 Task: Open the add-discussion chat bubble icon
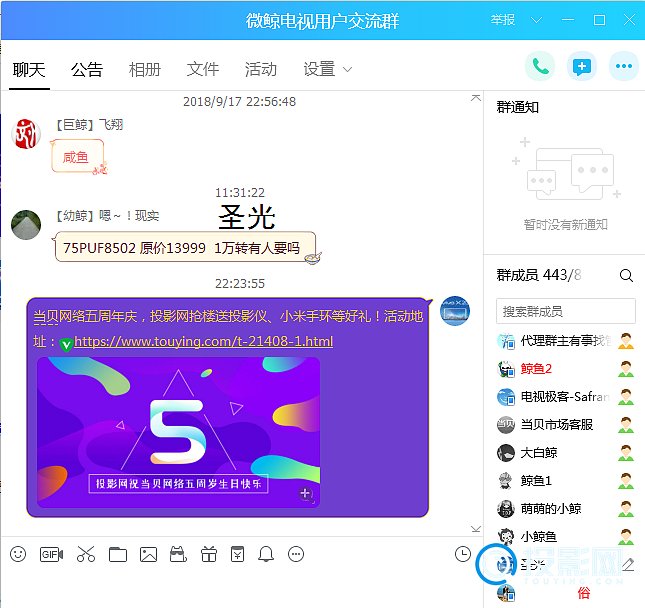[x=582, y=66]
